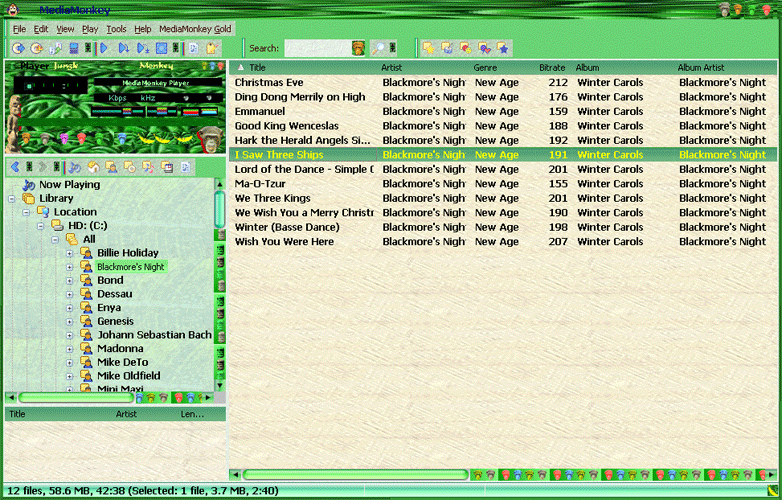Click the monkey face icon in search box
The width and height of the screenshot is (782, 500).
point(358,48)
